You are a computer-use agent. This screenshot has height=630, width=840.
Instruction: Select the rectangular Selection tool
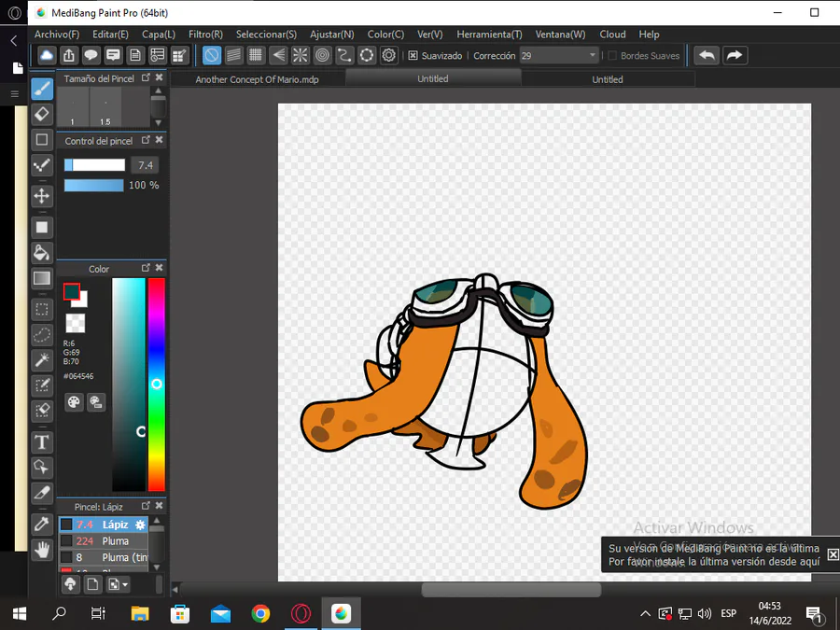coord(42,309)
